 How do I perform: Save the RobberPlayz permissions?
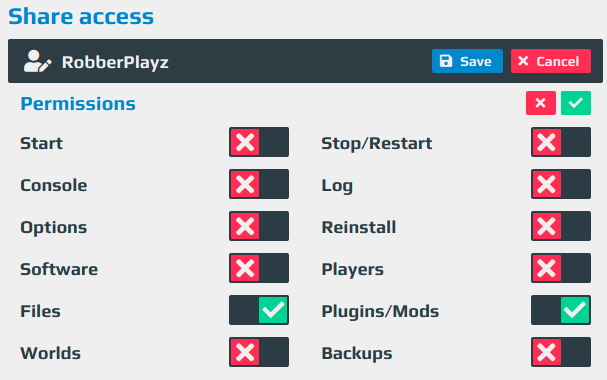pos(467,61)
